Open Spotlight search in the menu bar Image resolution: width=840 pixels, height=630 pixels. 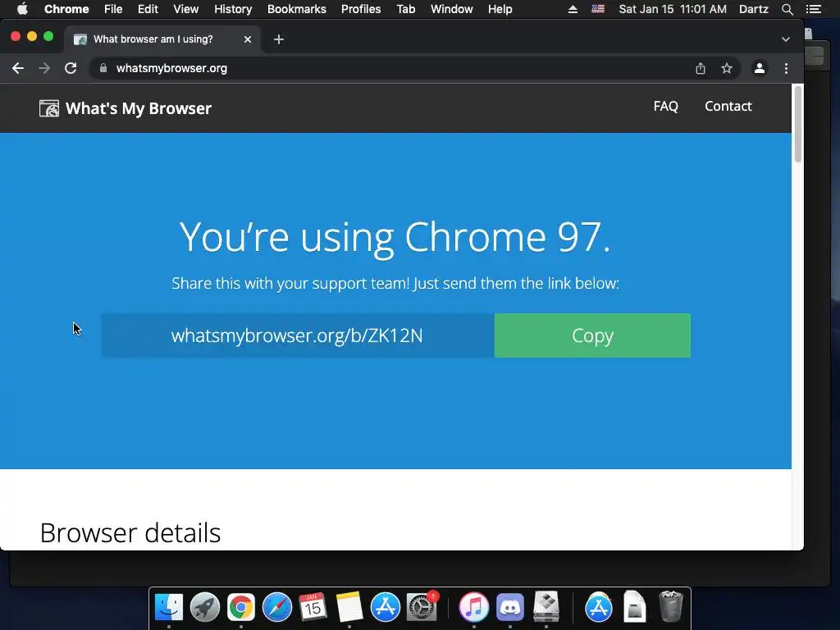coord(787,9)
